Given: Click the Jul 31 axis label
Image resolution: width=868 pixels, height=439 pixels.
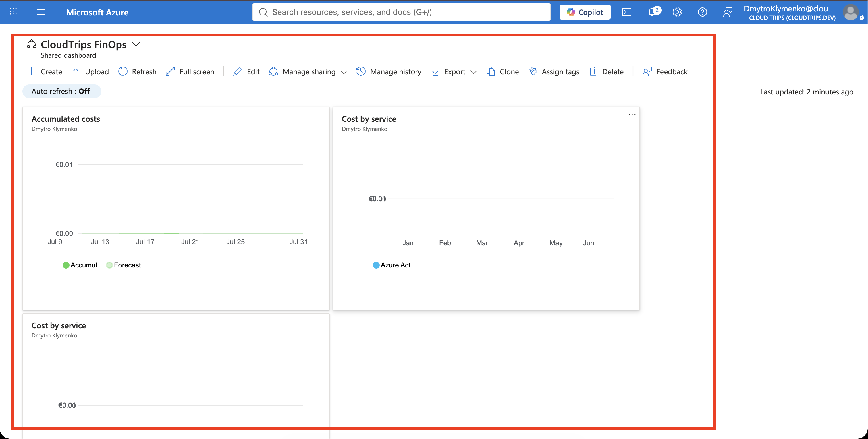Looking at the screenshot, I should click(x=298, y=242).
